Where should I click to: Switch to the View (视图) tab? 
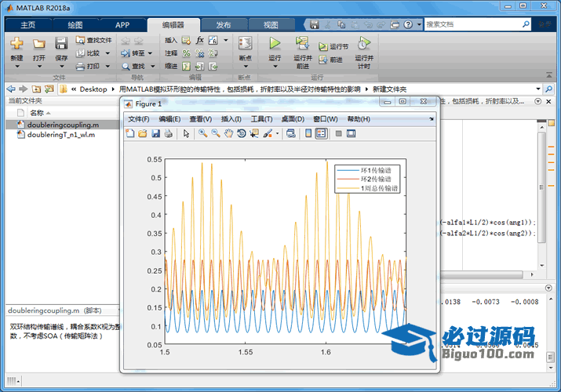click(271, 25)
